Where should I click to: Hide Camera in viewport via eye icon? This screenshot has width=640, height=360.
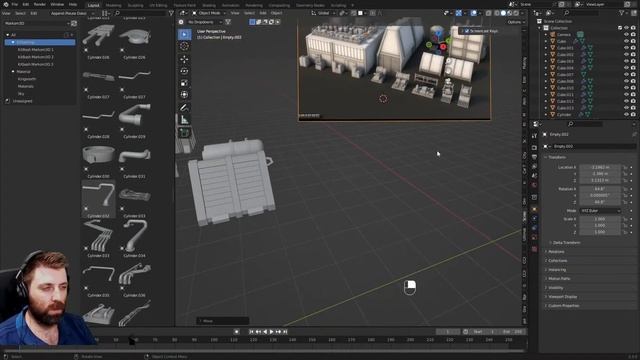(627, 35)
